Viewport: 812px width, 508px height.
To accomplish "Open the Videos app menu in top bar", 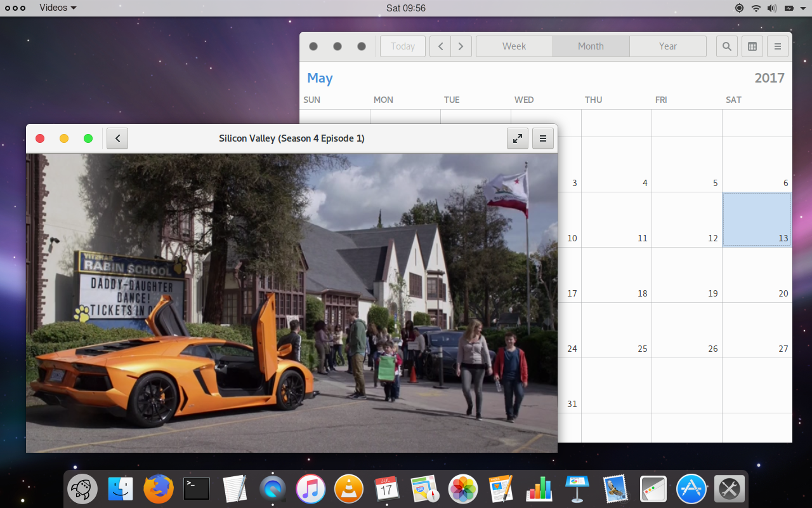I will click(x=58, y=8).
